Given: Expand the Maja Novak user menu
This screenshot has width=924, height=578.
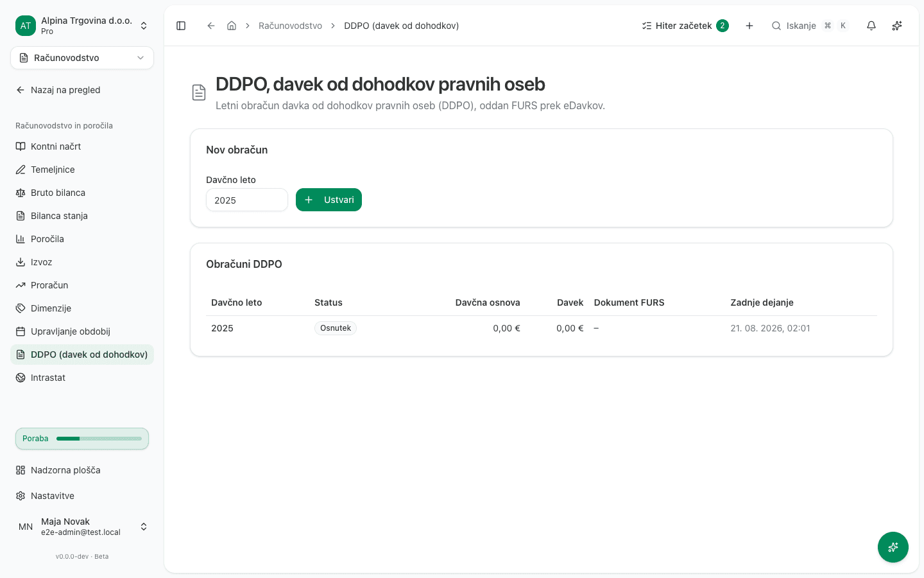Looking at the screenshot, I should (x=82, y=527).
